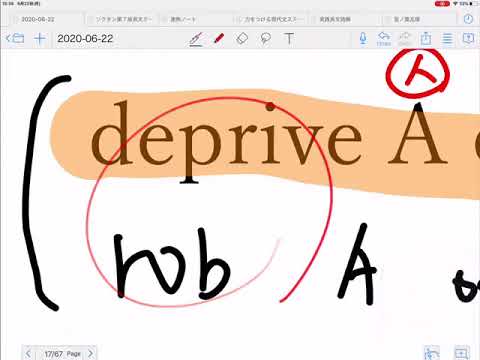The image size is (480, 360).
Task: Go back to the notes library folder
Action: [x=15, y=38]
